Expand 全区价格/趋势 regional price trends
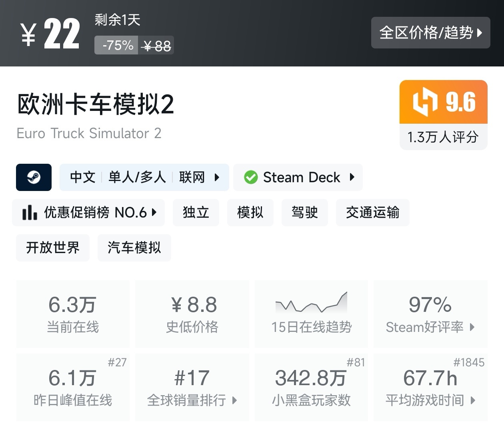504x426 pixels. [x=430, y=32]
